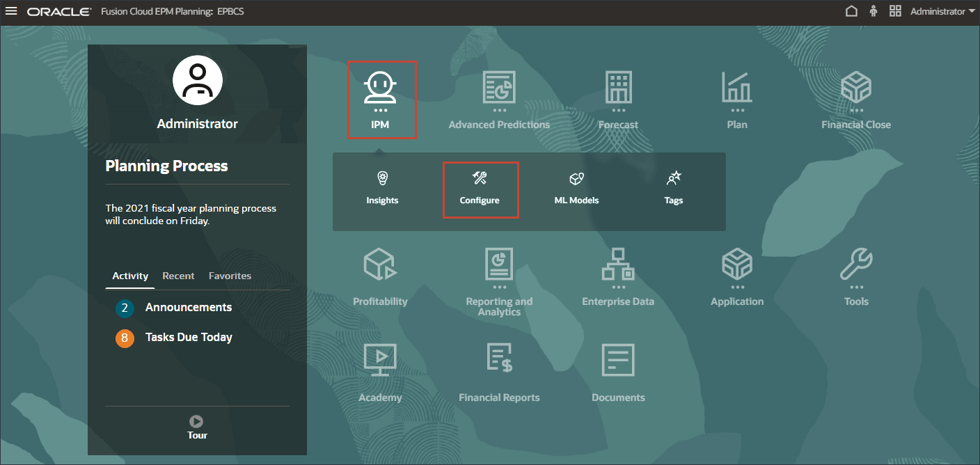
Task: Switch to the Recent tab
Action: pyautogui.click(x=178, y=276)
